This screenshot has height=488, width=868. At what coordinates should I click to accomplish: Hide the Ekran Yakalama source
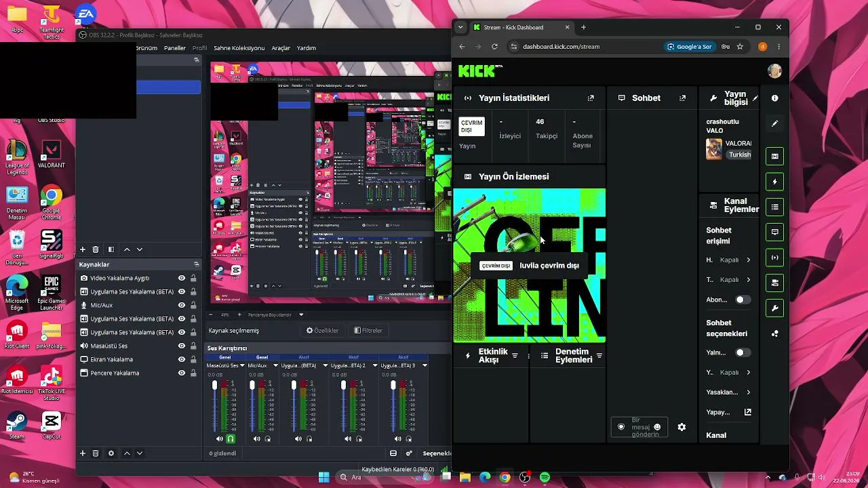182,359
